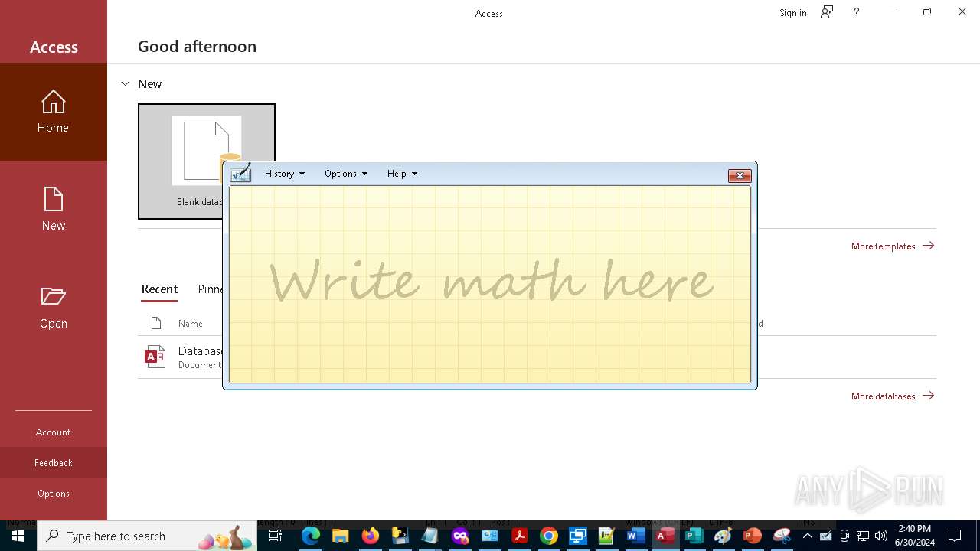Open Microsoft Publisher from the taskbar

tap(694, 536)
